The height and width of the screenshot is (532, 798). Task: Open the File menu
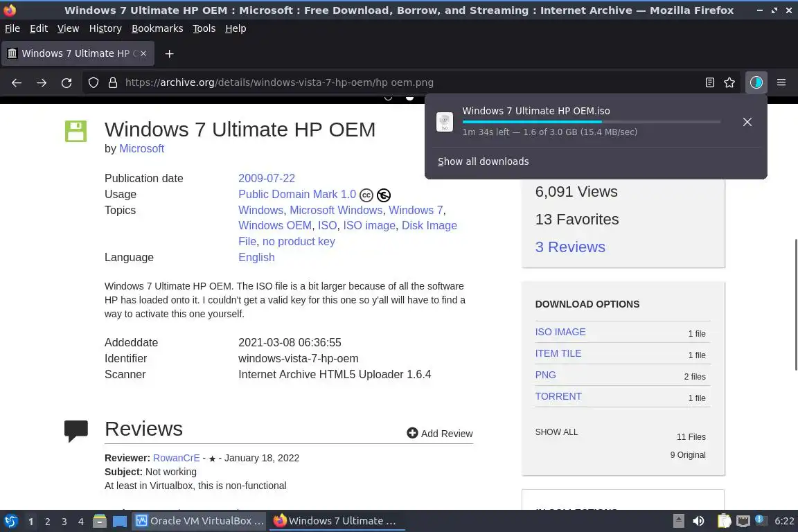[12, 28]
